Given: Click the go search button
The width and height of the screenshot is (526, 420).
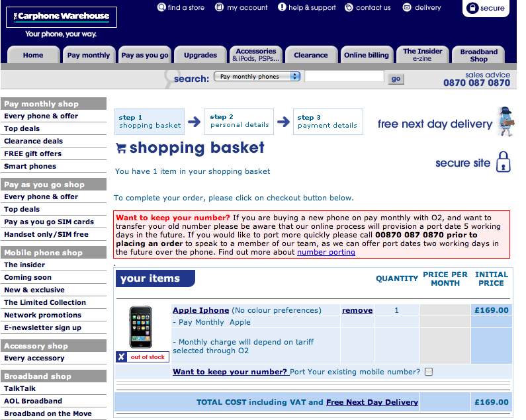Looking at the screenshot, I should click(x=396, y=79).
